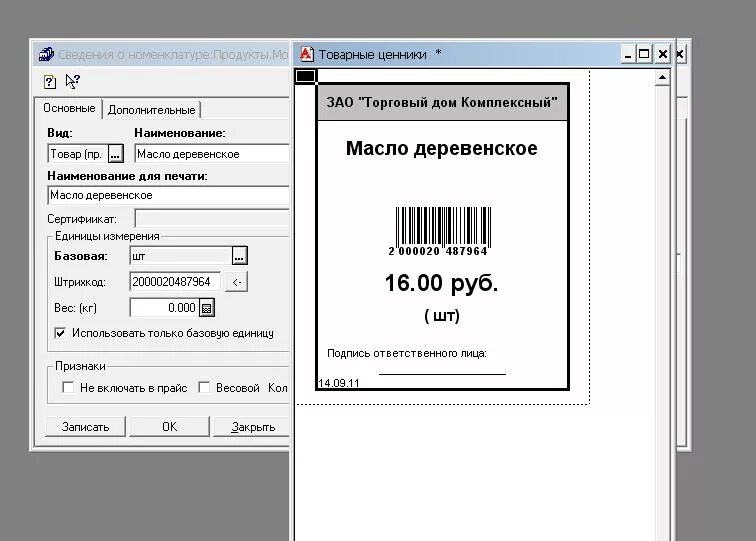756x541 pixels.
Task: Click scroll-up arrow in price tag window
Action: click(663, 78)
